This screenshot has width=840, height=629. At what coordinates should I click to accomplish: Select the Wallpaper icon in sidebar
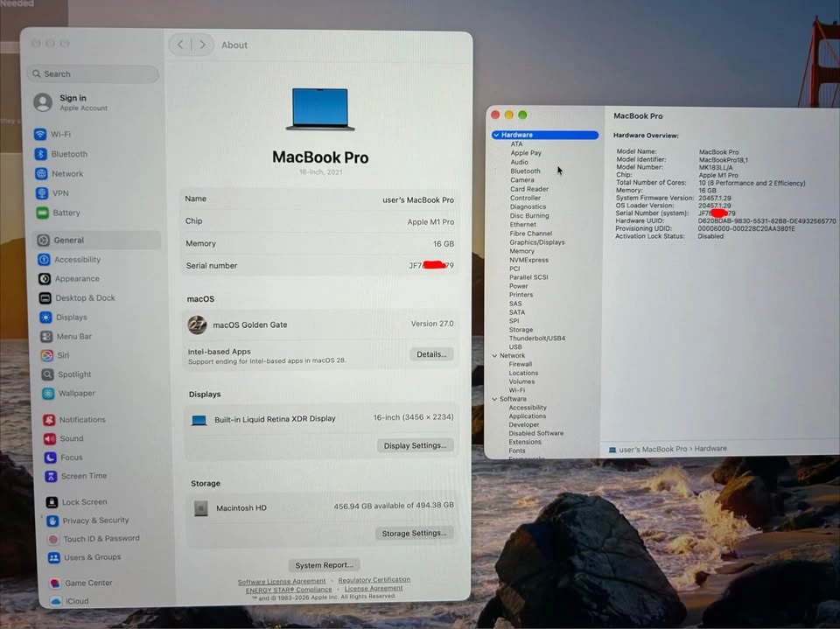tap(48, 394)
